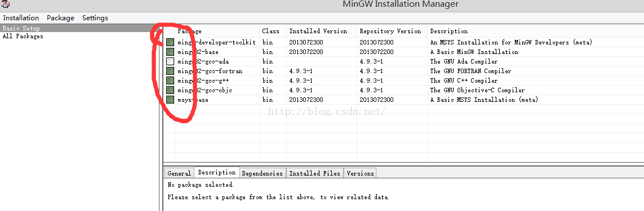Sort by the Description column header
The height and width of the screenshot is (211, 644).
(536, 31)
